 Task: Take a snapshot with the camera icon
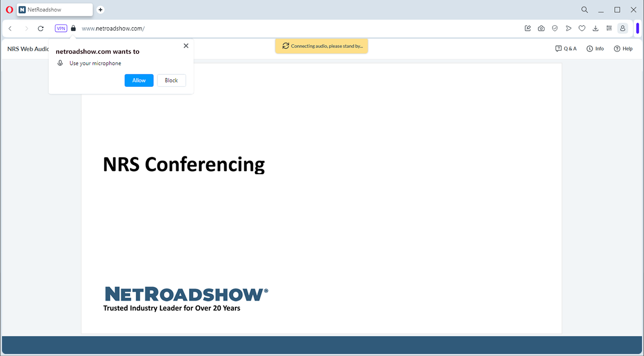541,28
